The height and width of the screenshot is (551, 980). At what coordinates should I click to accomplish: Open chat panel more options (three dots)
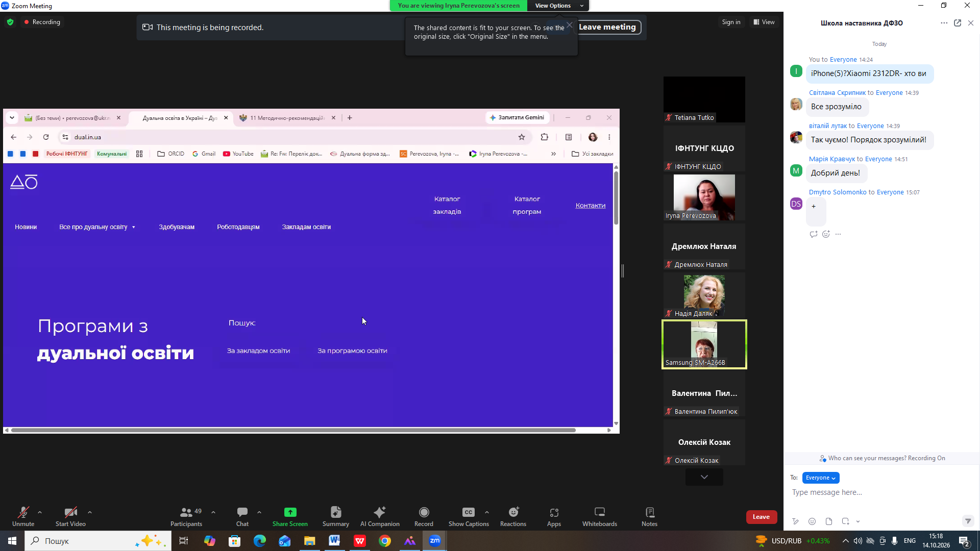(944, 23)
